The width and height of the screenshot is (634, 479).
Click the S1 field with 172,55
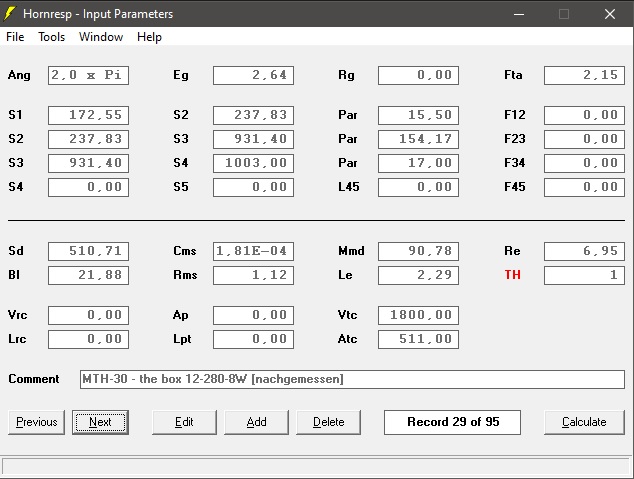[x=89, y=115]
